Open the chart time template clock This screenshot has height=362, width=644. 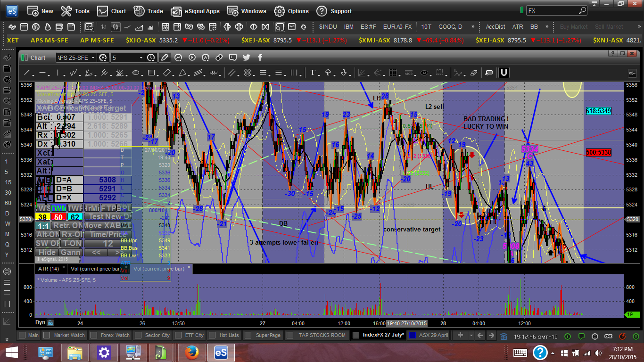click(151, 58)
